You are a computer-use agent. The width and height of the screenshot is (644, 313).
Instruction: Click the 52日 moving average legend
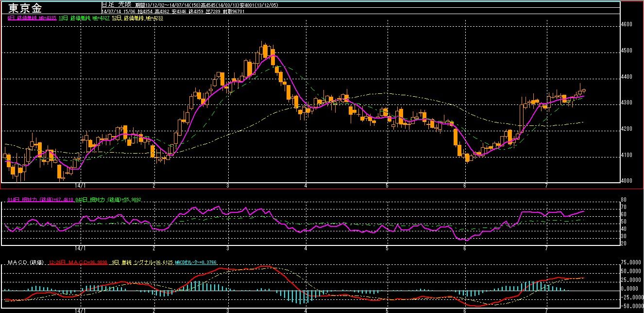[137, 17]
